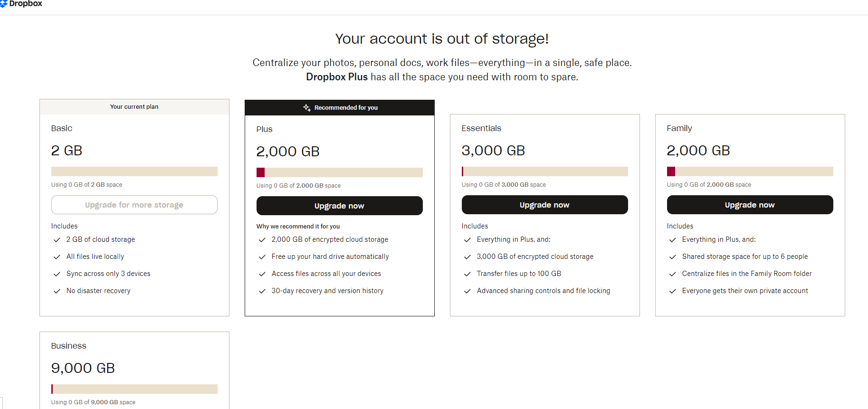
Task: Click the Your current plan banner
Action: pyautogui.click(x=134, y=107)
